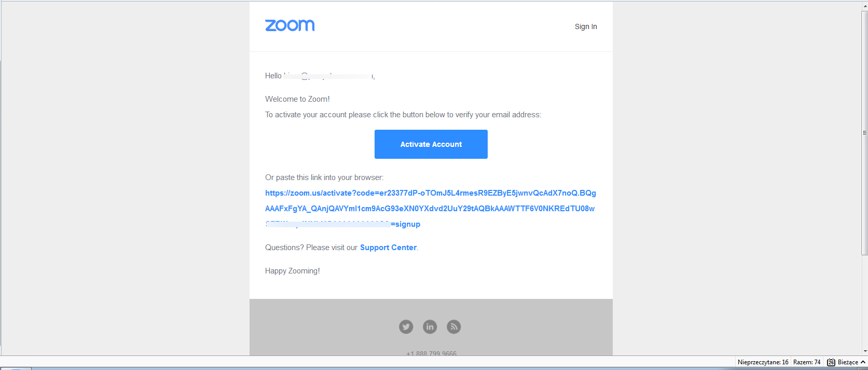Image resolution: width=868 pixels, height=370 pixels.
Task: Open Zoom's RSS blog feed icon
Action: coord(453,326)
